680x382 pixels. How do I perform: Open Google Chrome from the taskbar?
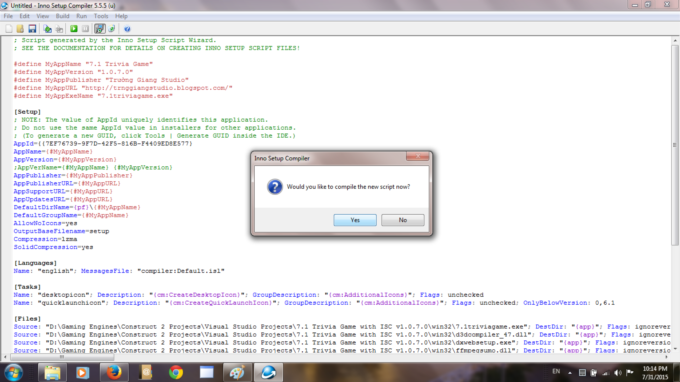click(176, 372)
